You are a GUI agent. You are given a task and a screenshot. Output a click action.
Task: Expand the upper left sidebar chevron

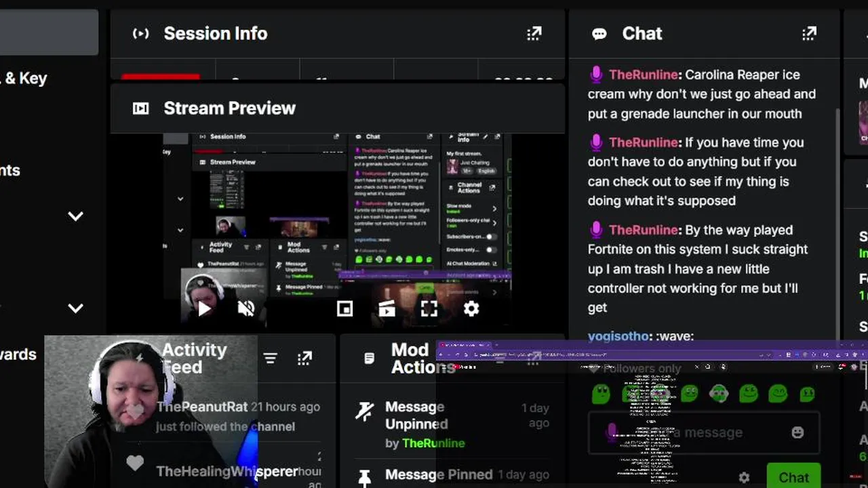pos(75,216)
